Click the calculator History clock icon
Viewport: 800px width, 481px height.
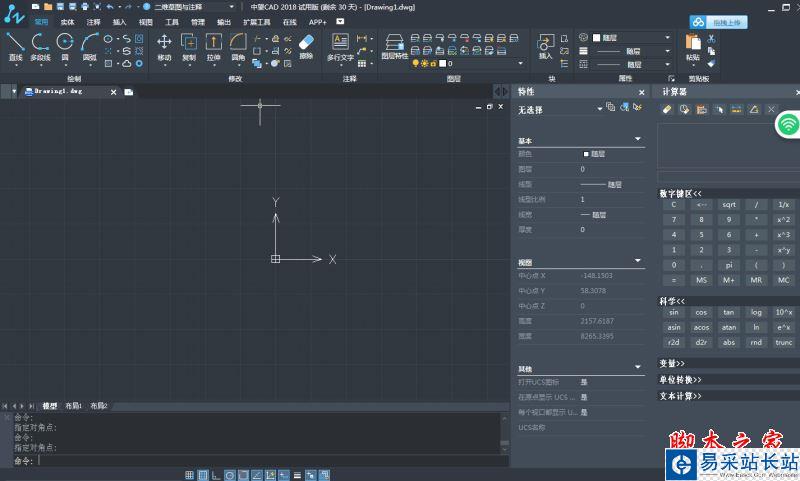coord(684,109)
